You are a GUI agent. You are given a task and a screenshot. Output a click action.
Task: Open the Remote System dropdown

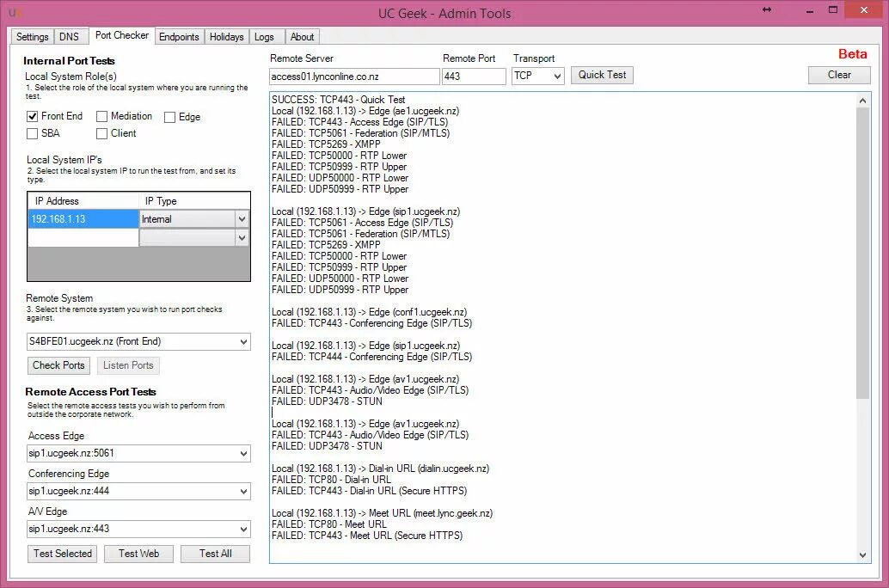(243, 341)
